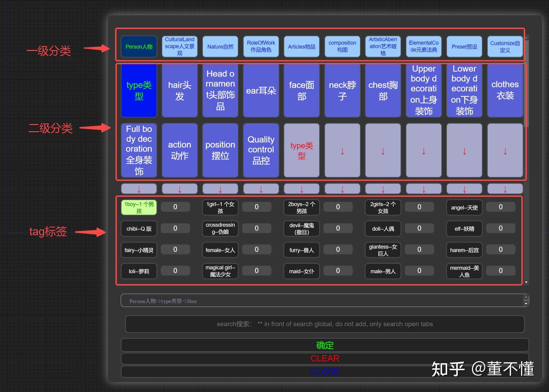Open the Upper body decoration subcategory
The image size is (549, 392).
pyautogui.click(x=424, y=90)
